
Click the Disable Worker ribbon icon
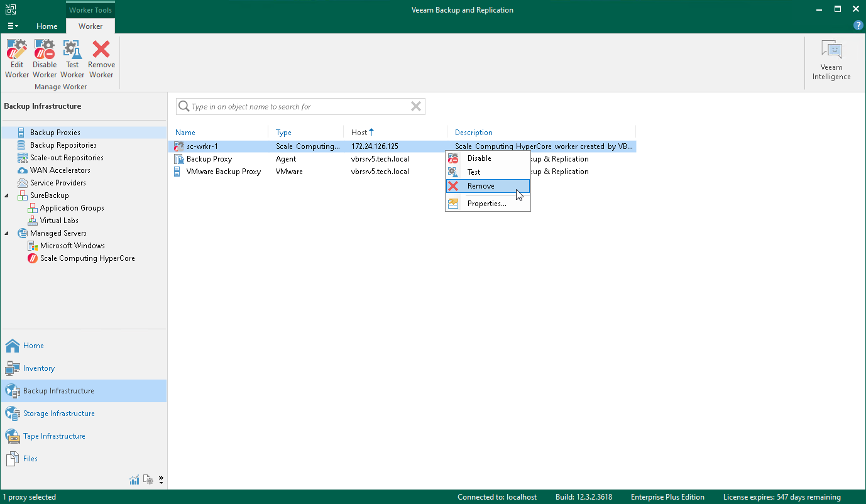[x=45, y=59]
